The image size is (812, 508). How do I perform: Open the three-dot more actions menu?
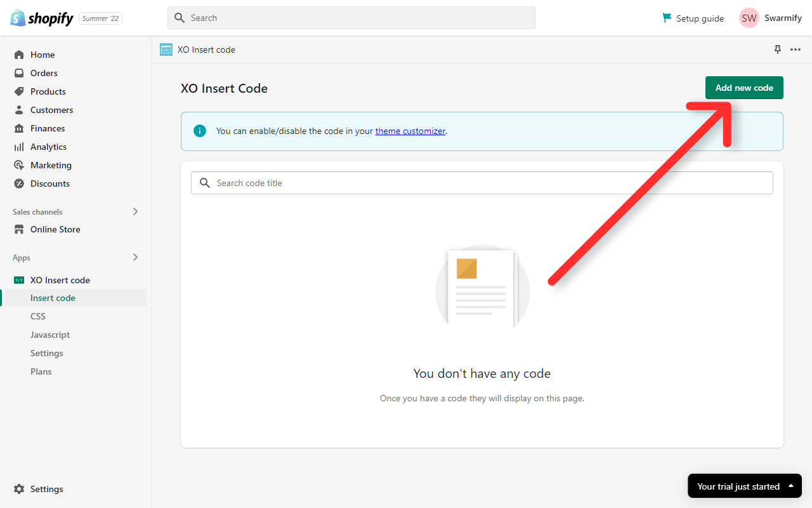click(796, 50)
